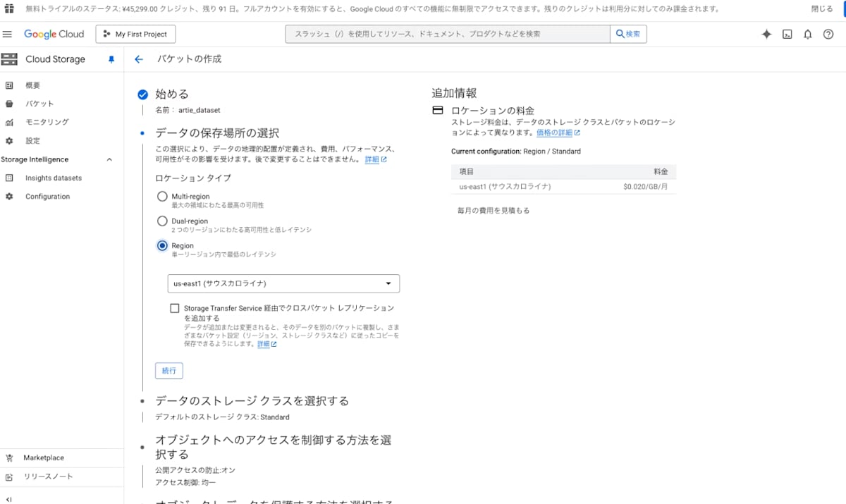This screenshot has height=504, width=846.
Task: Expand オブジェクトへのアクセスを制御する方法 section
Action: 273,447
